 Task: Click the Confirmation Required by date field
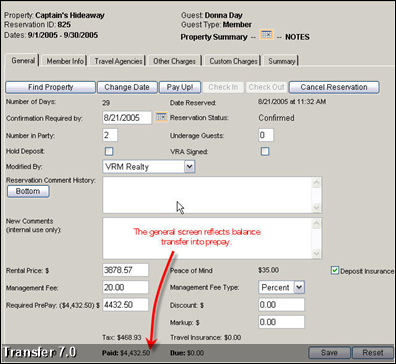127,118
